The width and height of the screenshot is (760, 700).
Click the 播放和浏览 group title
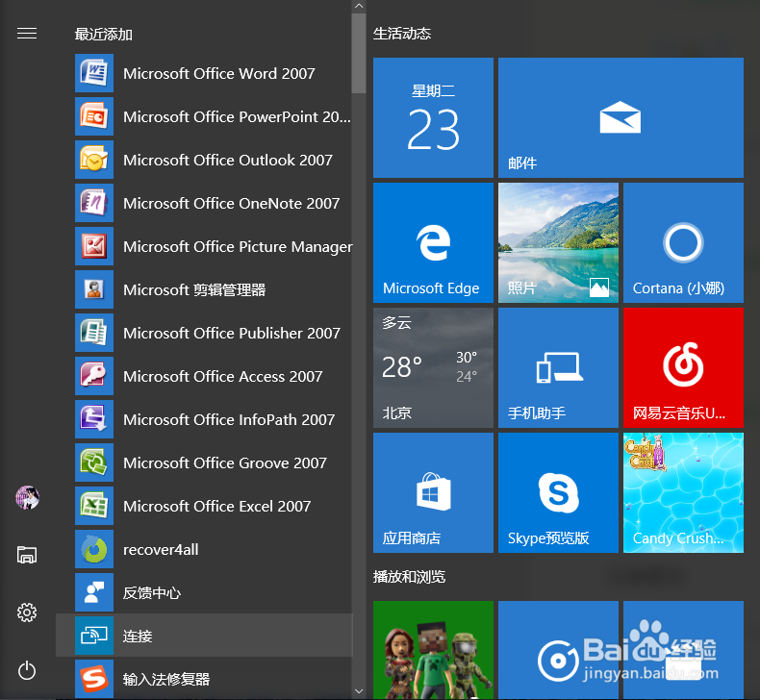pyautogui.click(x=409, y=577)
